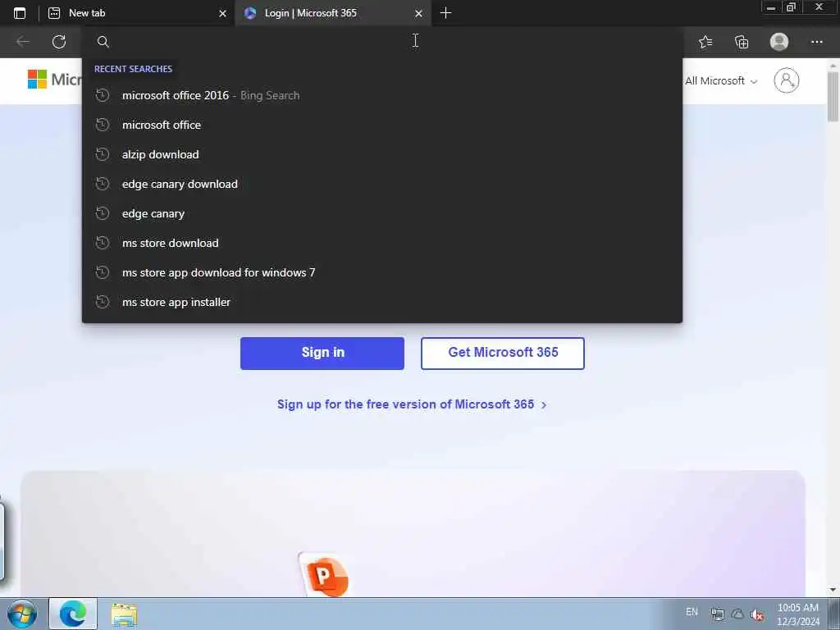Open Settings and more ellipsis menu

point(816,42)
